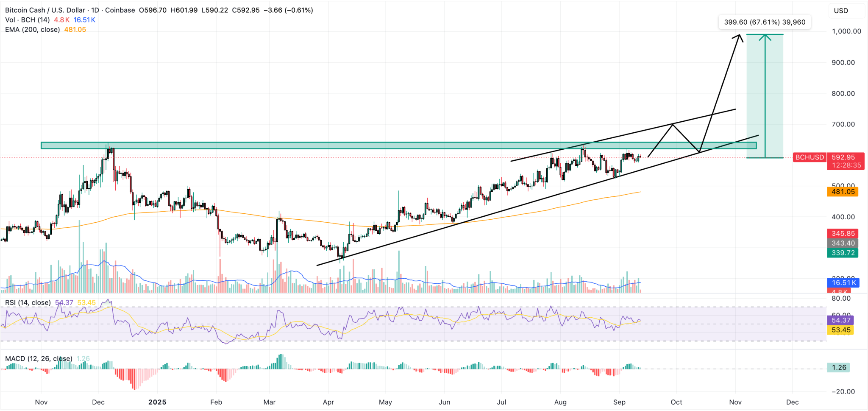This screenshot has width=868, height=411.
Task: Click the purple 54.37 RSI value label
Action: pos(841,320)
